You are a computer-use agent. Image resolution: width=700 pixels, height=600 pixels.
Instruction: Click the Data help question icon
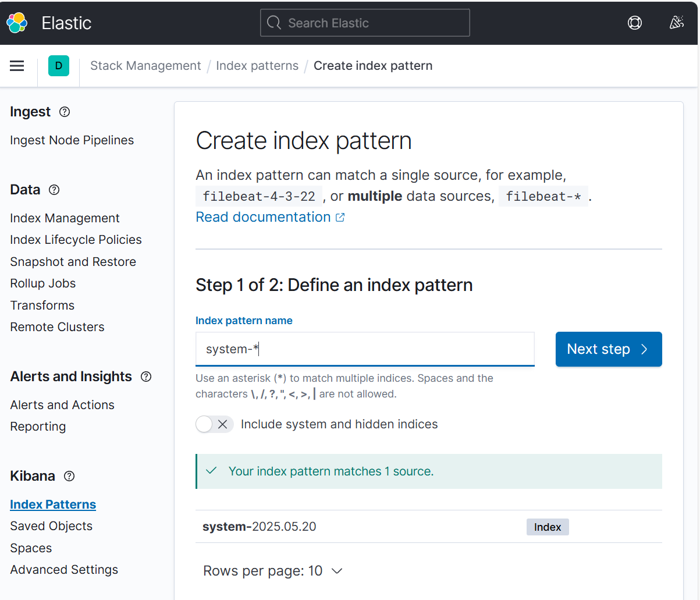pos(54,190)
